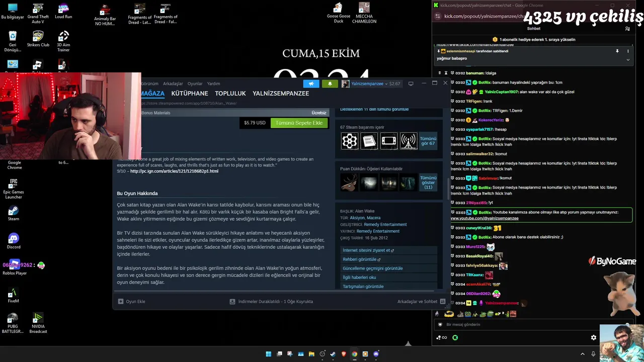The height and width of the screenshot is (362, 644).
Task: Select the NVIDIA Broadcast desktop icon
Action: [x=38, y=323]
